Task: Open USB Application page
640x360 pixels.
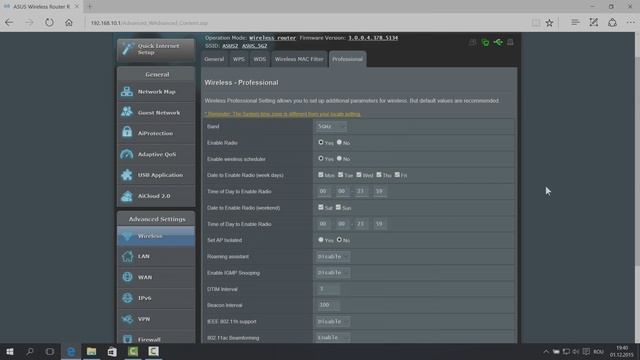Action: pyautogui.click(x=156, y=175)
